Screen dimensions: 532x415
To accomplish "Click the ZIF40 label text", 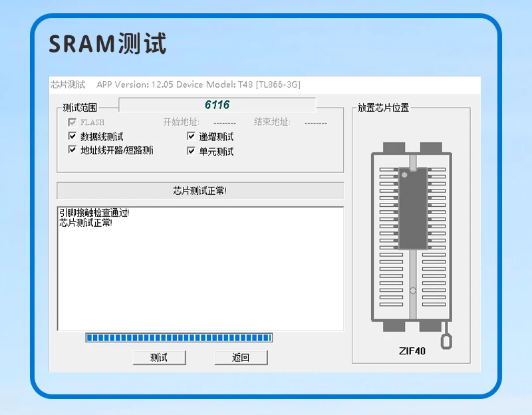I will click(412, 351).
